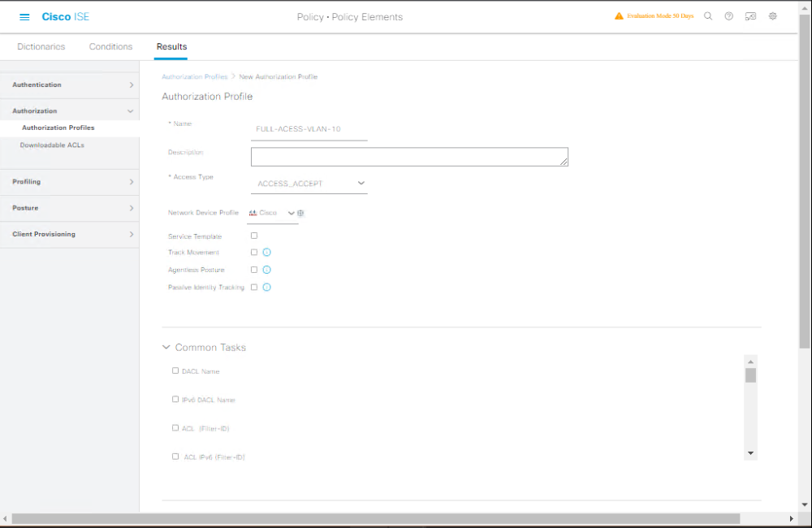Open the search magnifier icon

pos(708,16)
